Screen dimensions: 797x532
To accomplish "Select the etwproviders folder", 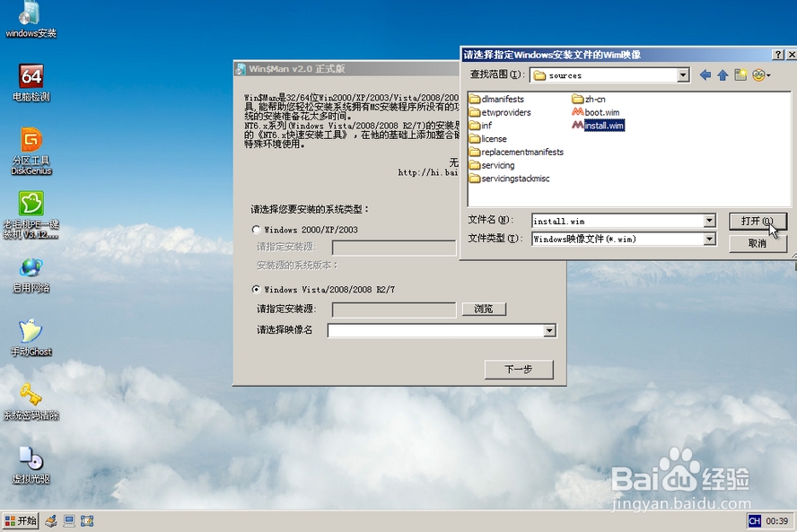I will (x=500, y=112).
